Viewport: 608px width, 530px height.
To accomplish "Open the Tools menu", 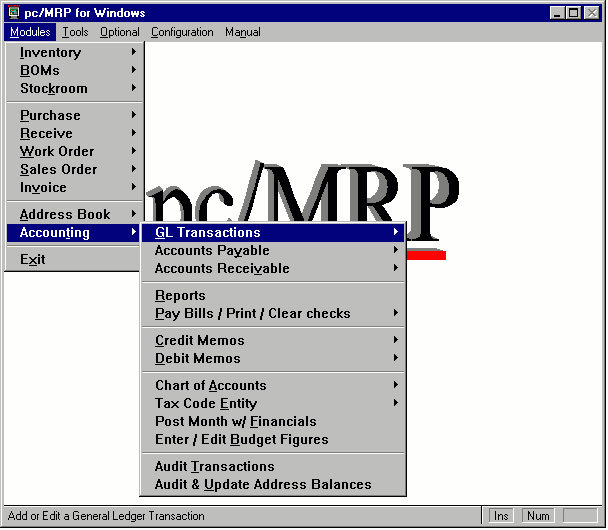I will pyautogui.click(x=75, y=32).
